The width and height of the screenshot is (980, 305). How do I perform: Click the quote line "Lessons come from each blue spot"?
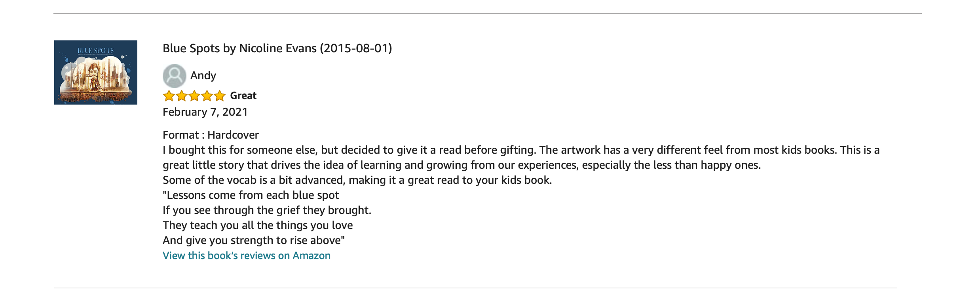point(251,195)
